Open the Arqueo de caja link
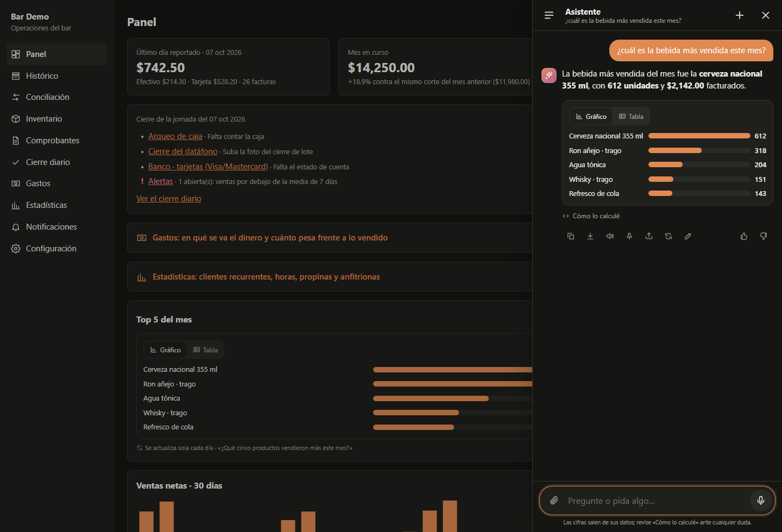Viewport: 782px width, 532px height. click(x=175, y=136)
